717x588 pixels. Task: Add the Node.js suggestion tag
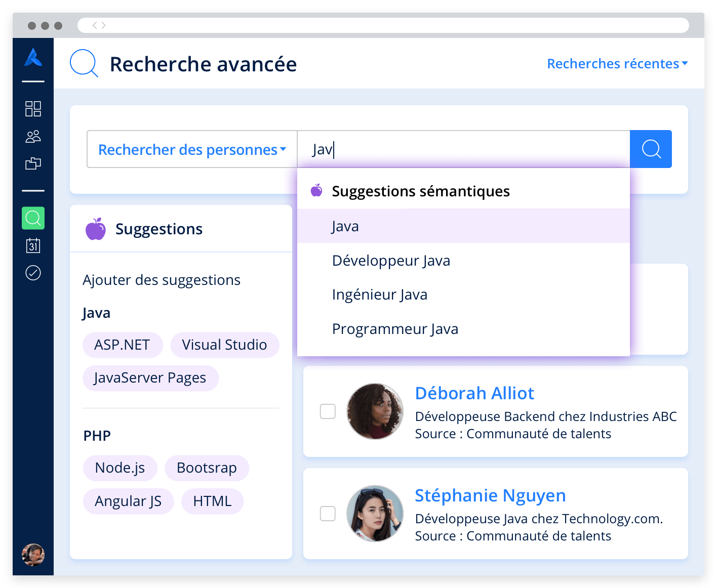pyautogui.click(x=120, y=468)
